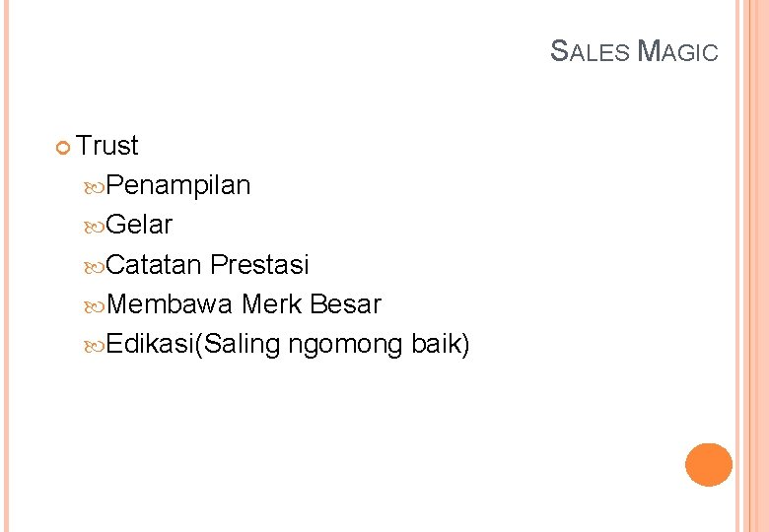
Task: Select the Sales Magic slide title
Action: 634,51
